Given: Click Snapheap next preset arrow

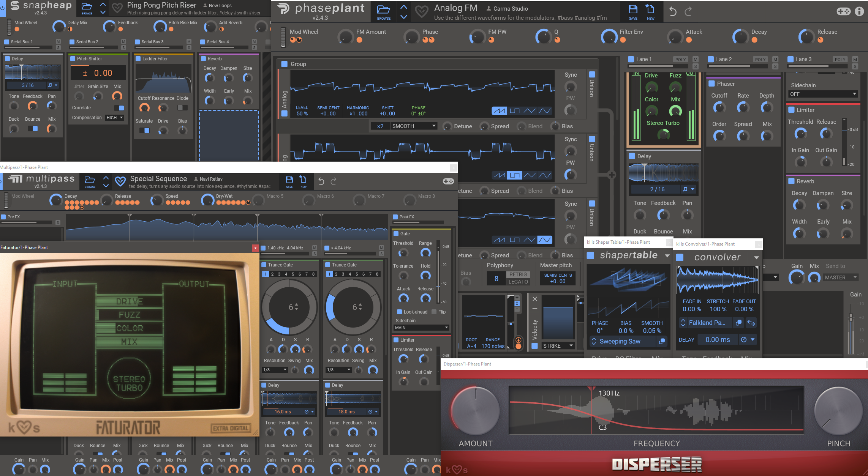Looking at the screenshot, I should pos(103,13).
